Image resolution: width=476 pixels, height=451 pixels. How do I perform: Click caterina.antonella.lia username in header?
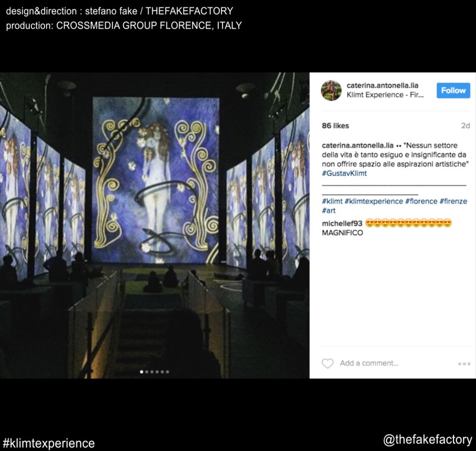point(383,85)
